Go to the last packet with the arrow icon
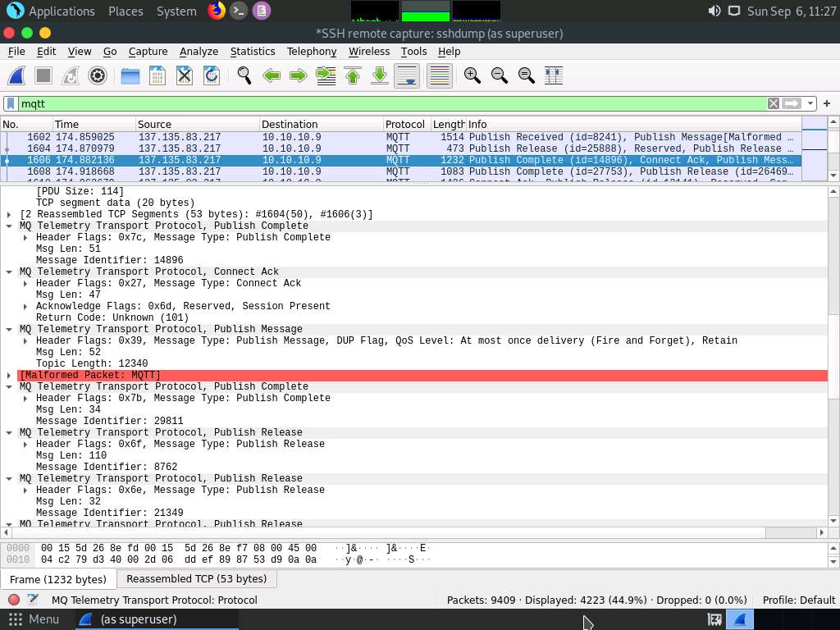840x630 pixels. 379,75
